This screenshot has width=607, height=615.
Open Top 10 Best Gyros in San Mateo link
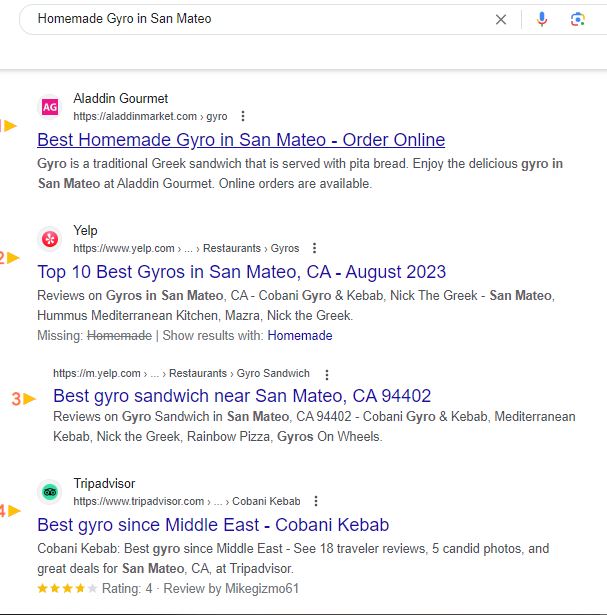tap(242, 272)
